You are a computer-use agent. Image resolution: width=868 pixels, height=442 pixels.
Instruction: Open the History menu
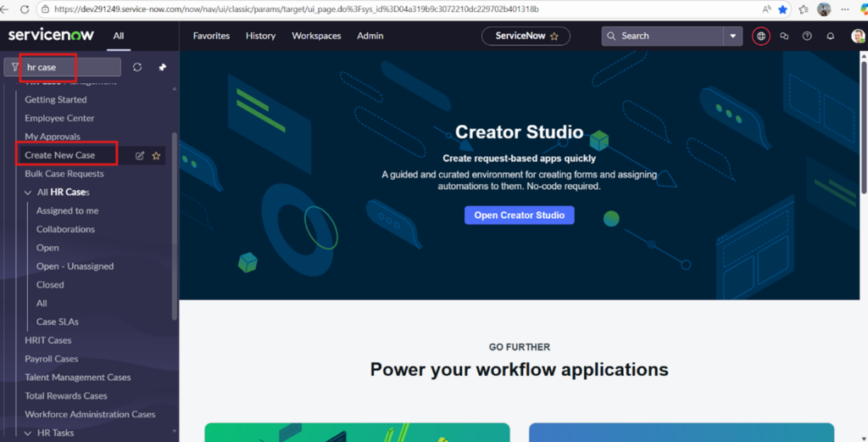260,36
